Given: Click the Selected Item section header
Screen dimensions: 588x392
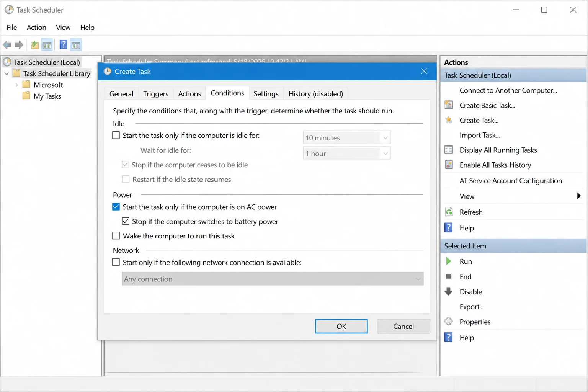Looking at the screenshot, I should 513,246.
